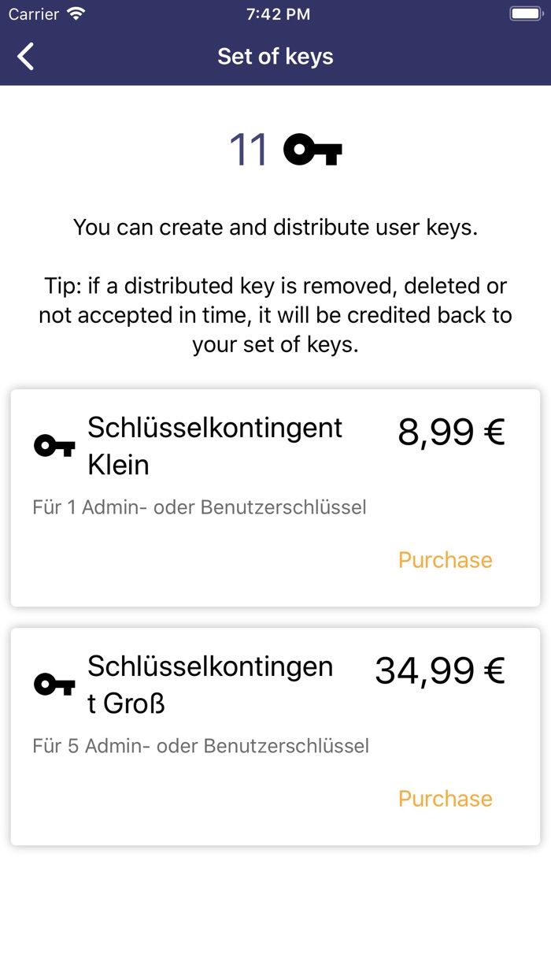Tap 'Für 1 Admin- oder Benutzerschlüssel' description
This screenshot has width=551, height=980.
point(200,507)
